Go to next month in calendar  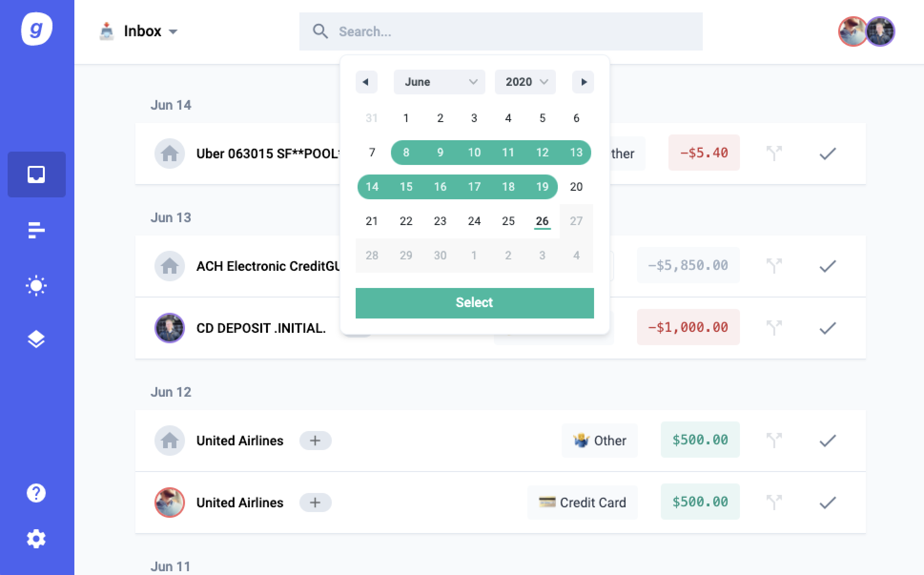(x=583, y=82)
